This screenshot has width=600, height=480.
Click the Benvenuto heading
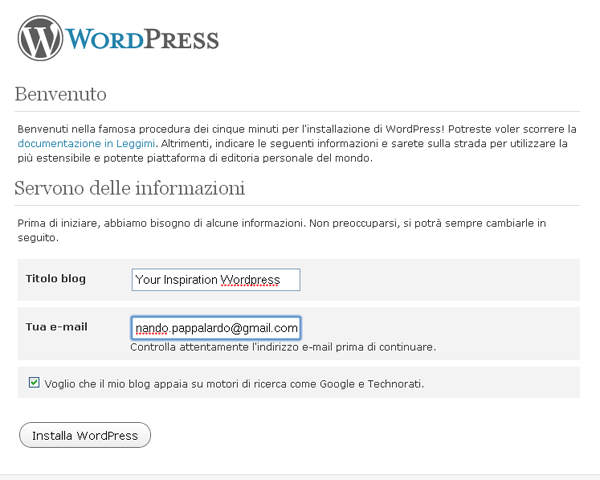60,94
